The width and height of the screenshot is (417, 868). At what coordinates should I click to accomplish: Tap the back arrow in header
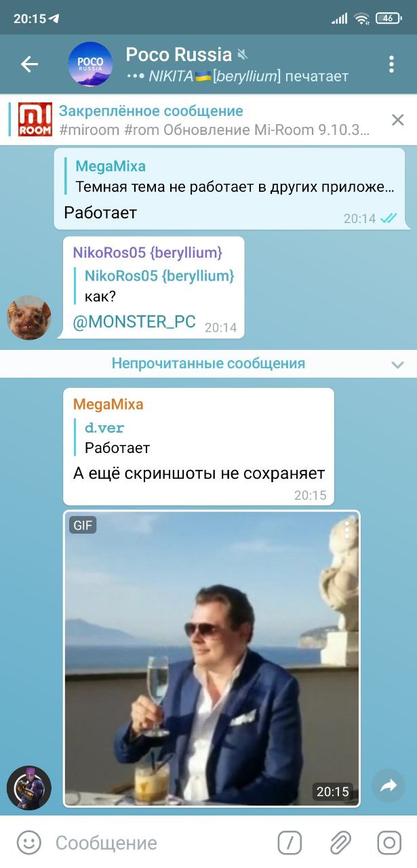coord(29,64)
